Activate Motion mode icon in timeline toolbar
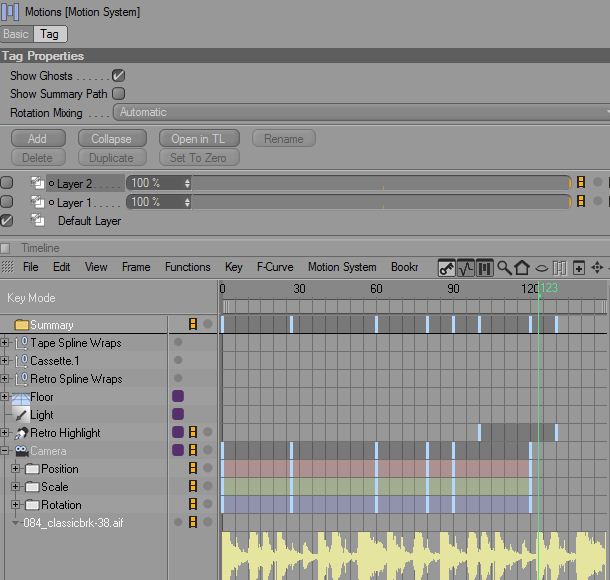Screen dimensions: 610x580 485,268
